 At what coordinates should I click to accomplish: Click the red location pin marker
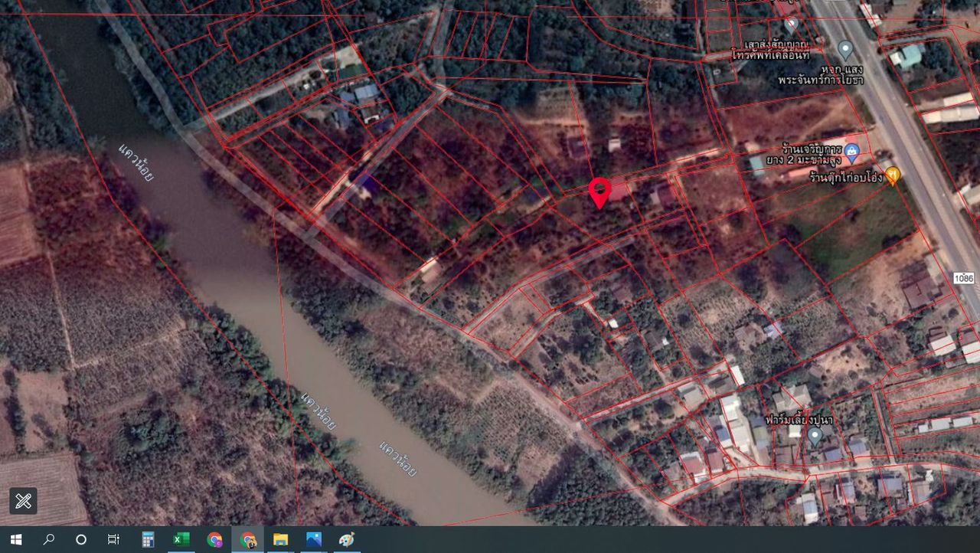pyautogui.click(x=599, y=190)
